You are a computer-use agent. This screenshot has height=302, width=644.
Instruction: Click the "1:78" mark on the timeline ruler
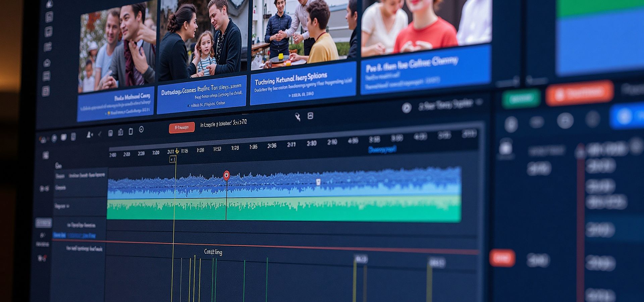[235, 148]
